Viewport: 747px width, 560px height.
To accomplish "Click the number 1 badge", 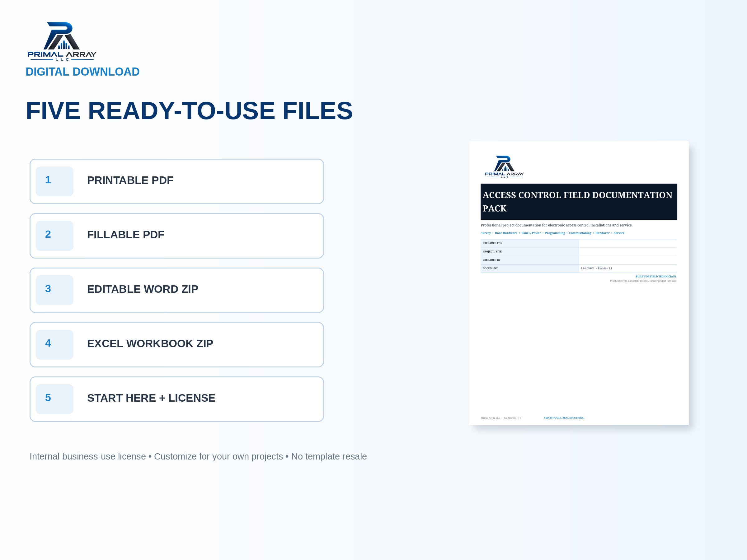I will [55, 181].
